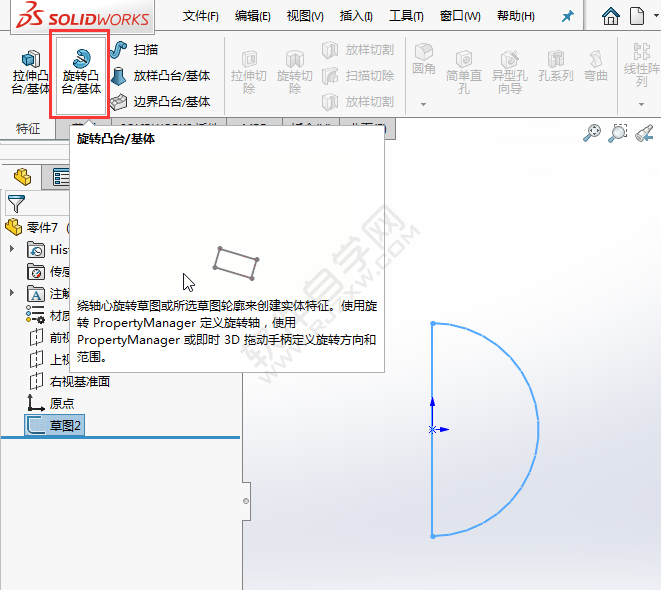Select the 前视基准面 (Front Plane)
The height and width of the screenshot is (590, 661).
pos(49,338)
